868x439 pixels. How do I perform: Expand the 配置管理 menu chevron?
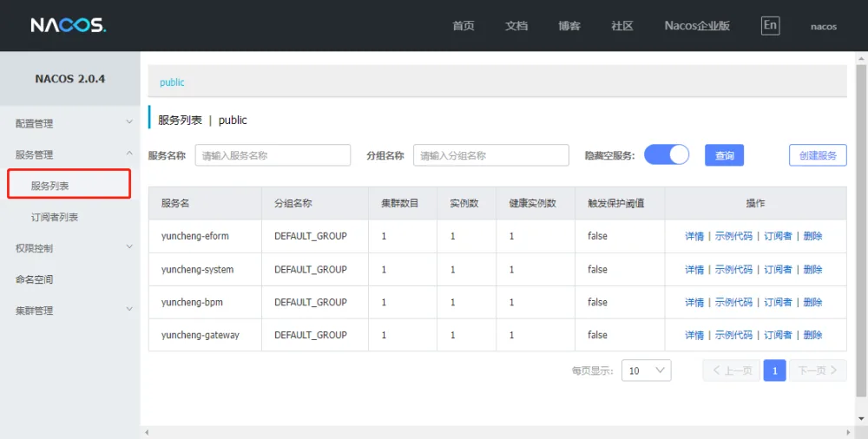coord(129,121)
